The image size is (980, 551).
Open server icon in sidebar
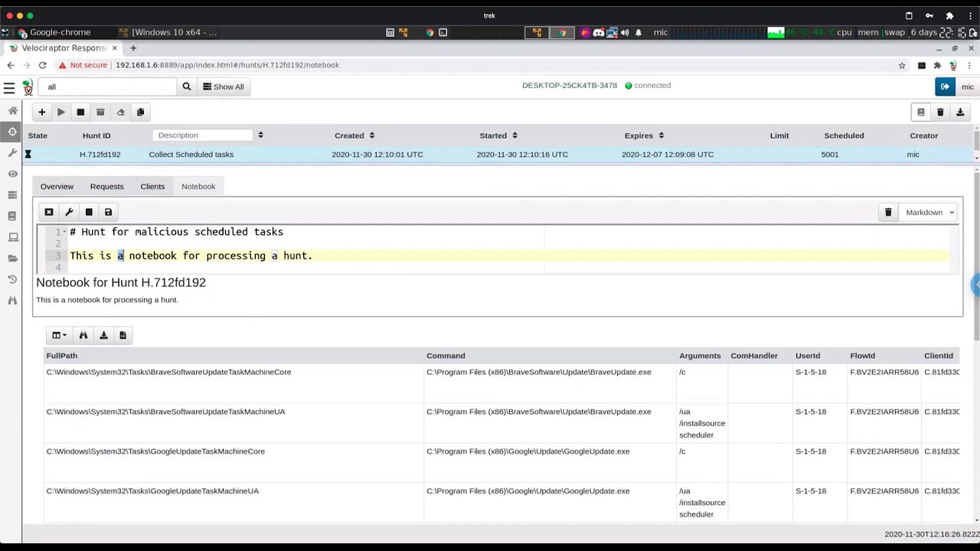click(12, 195)
